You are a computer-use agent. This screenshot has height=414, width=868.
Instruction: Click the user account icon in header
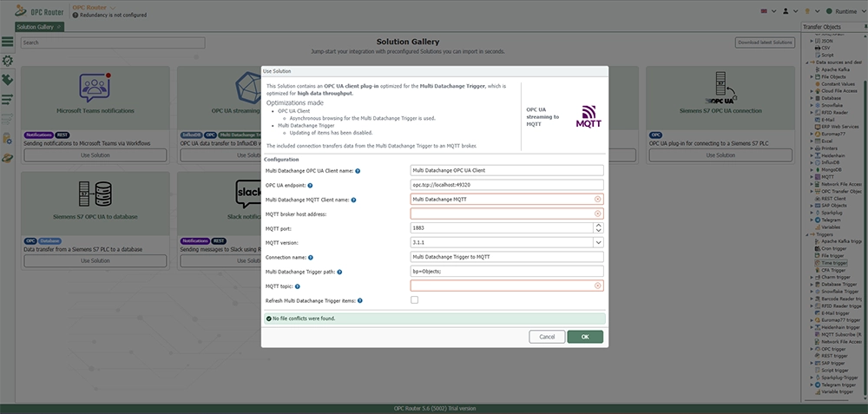786,11
